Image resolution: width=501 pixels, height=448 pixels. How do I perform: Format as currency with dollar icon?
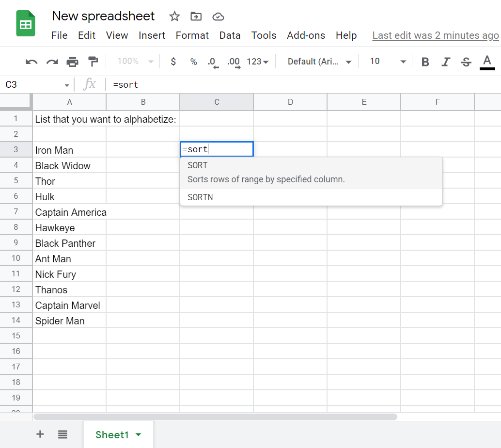click(x=173, y=62)
